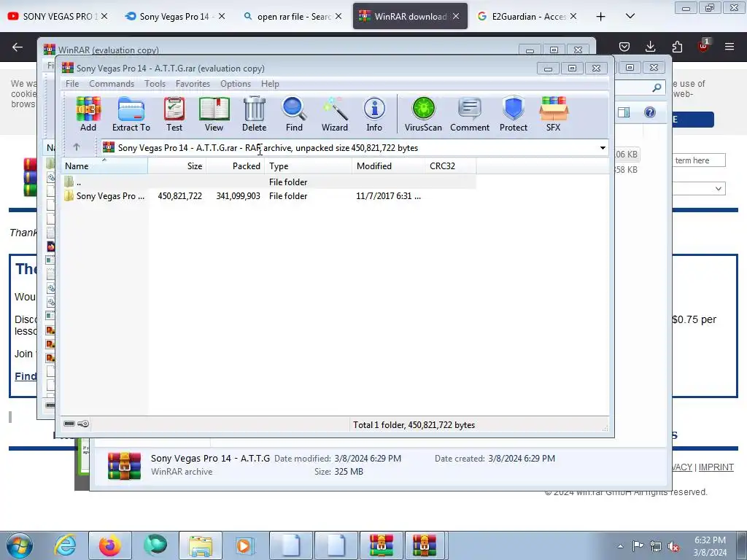This screenshot has height=560, width=747.
Task: Open the Firefox extensions puzzle icon
Action: tap(677, 46)
